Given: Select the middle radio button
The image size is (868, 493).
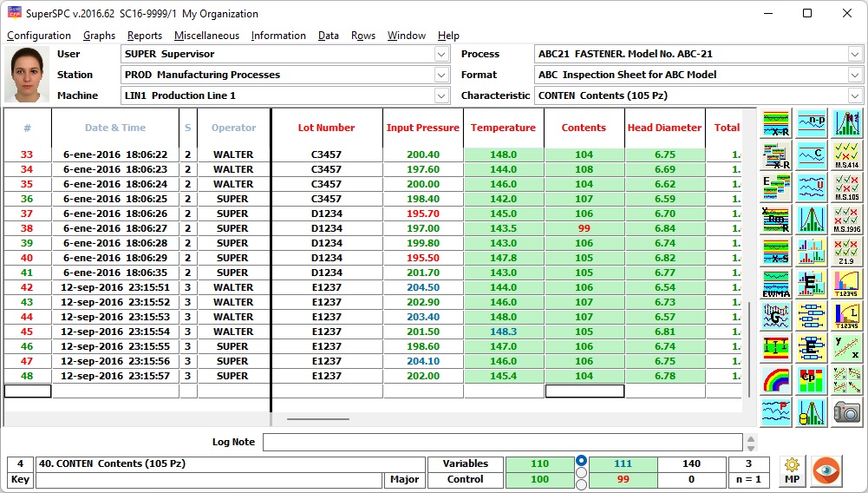Looking at the screenshot, I should (x=581, y=473).
